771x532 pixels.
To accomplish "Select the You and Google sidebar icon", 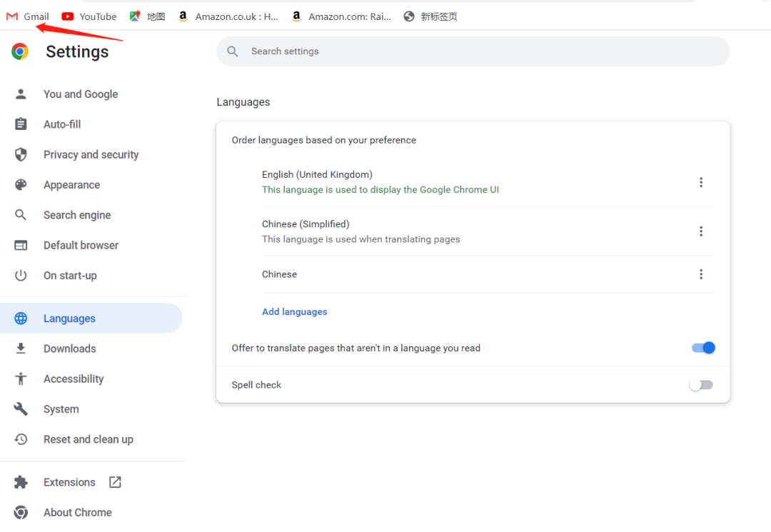I will click(21, 94).
